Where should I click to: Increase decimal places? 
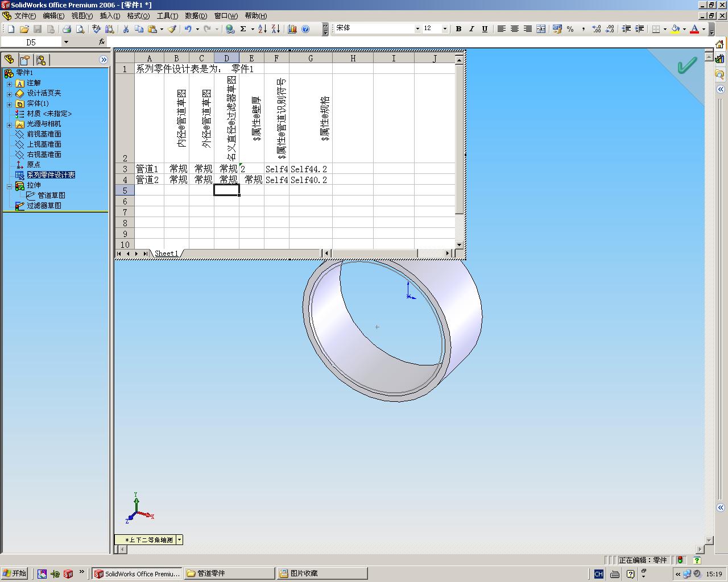(x=597, y=29)
